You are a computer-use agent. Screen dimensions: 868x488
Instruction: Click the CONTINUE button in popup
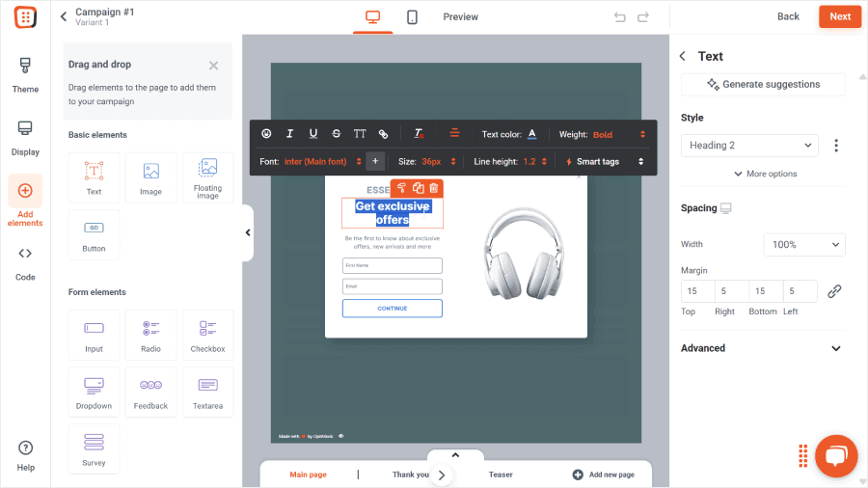pyautogui.click(x=392, y=309)
